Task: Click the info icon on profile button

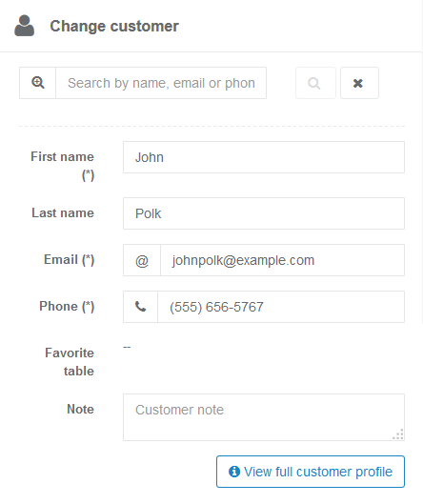Action: [x=234, y=472]
